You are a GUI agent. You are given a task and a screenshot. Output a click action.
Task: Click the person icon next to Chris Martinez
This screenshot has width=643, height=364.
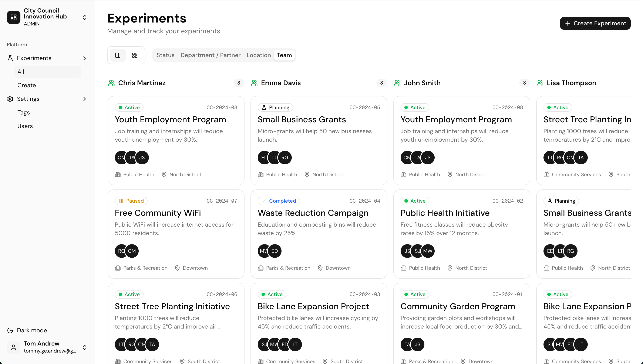111,83
